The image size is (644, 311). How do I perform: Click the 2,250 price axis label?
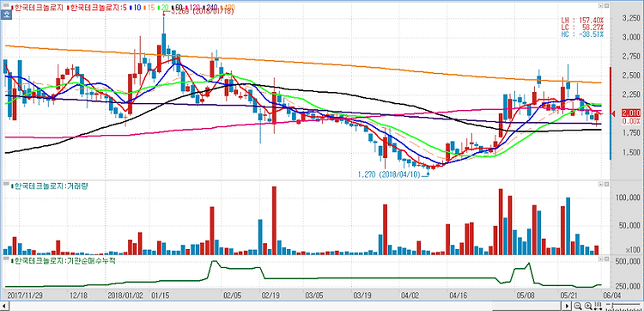click(x=631, y=95)
